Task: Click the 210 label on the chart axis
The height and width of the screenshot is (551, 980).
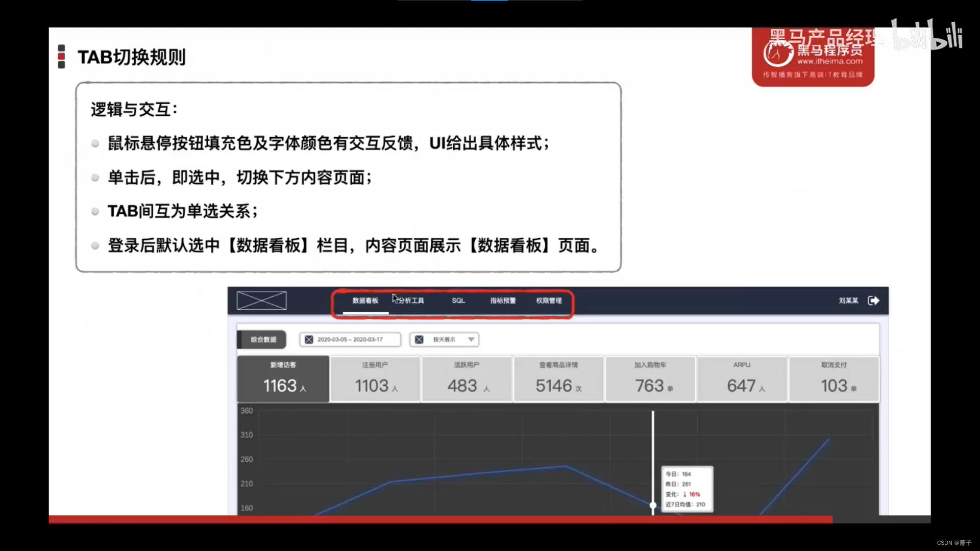Action: [247, 484]
